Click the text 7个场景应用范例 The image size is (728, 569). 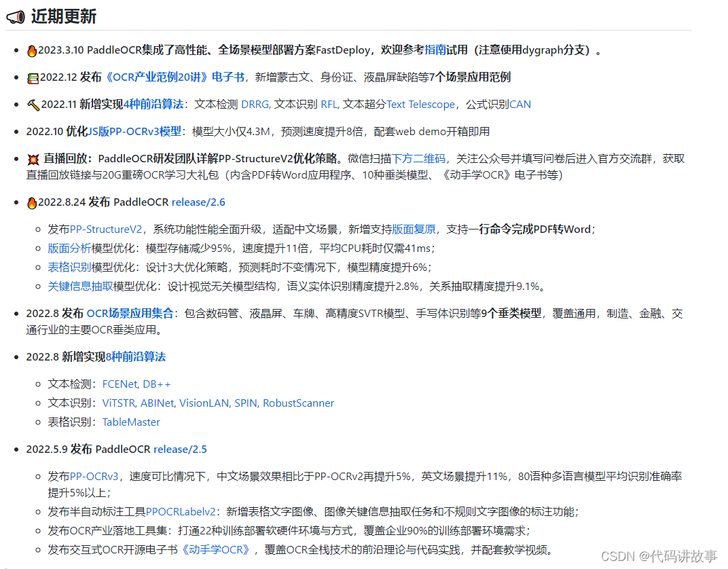click(470, 77)
